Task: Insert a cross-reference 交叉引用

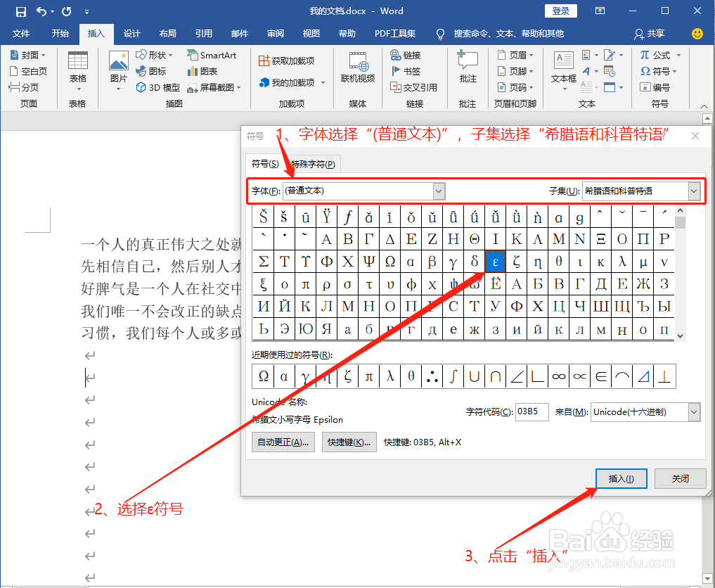Action: point(414,87)
